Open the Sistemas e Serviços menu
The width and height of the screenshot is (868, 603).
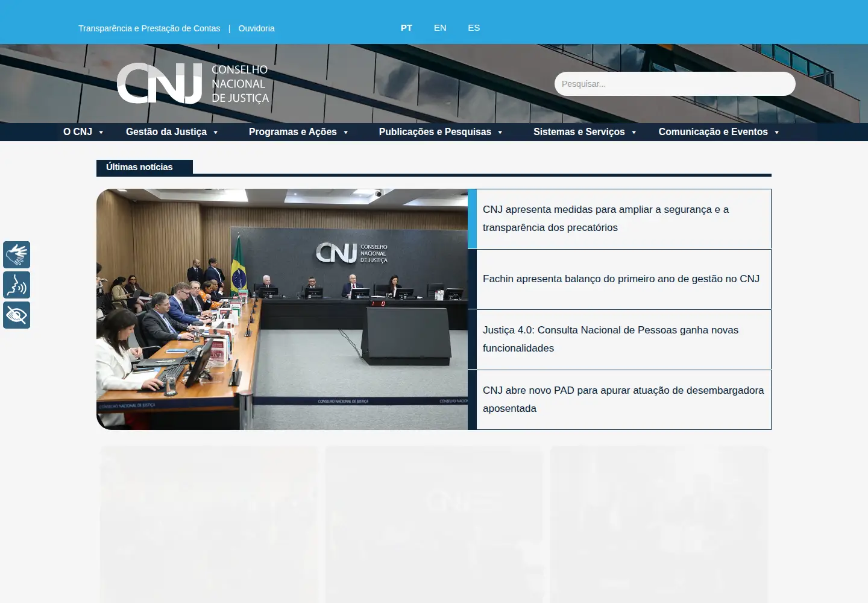(x=579, y=131)
